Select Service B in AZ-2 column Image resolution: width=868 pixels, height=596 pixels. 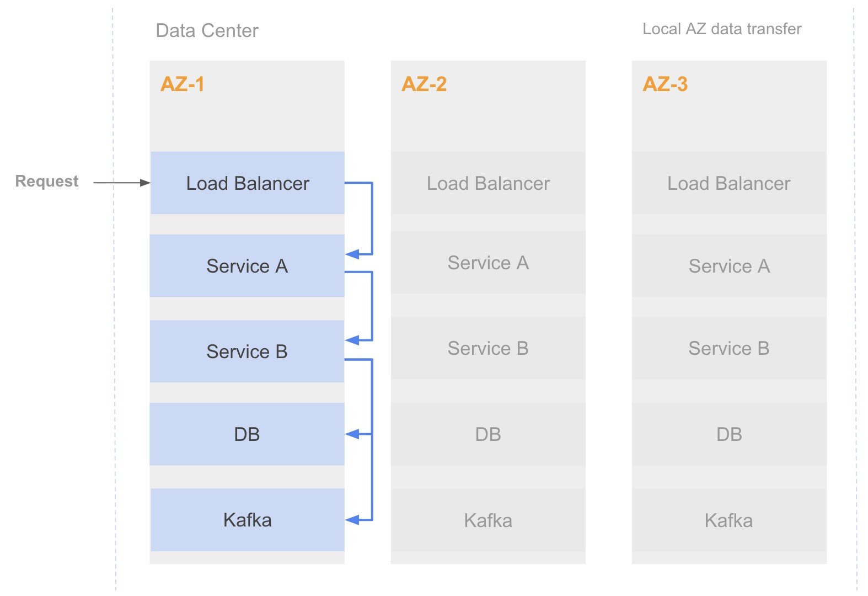488,348
